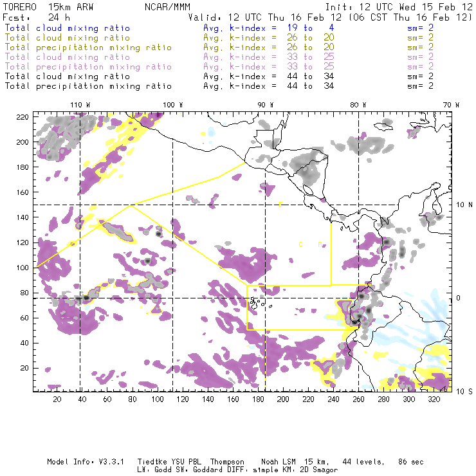Click the '10 N' latitude label

point(464,205)
